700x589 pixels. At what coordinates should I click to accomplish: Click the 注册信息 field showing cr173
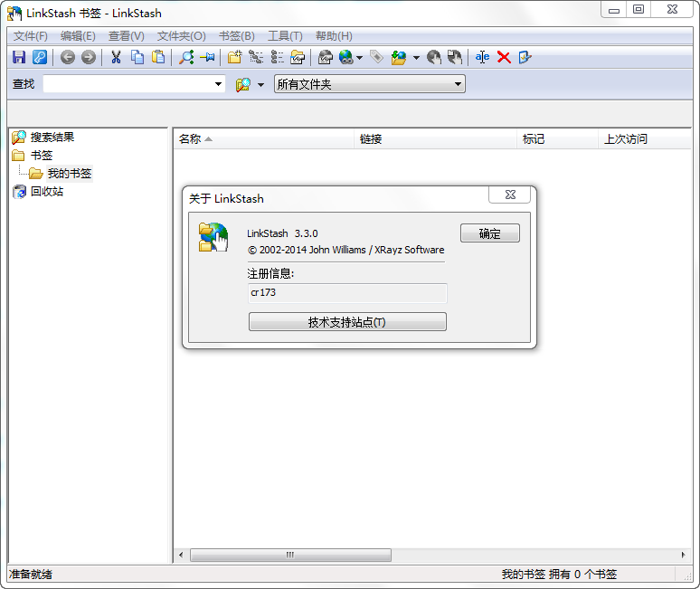(347, 293)
